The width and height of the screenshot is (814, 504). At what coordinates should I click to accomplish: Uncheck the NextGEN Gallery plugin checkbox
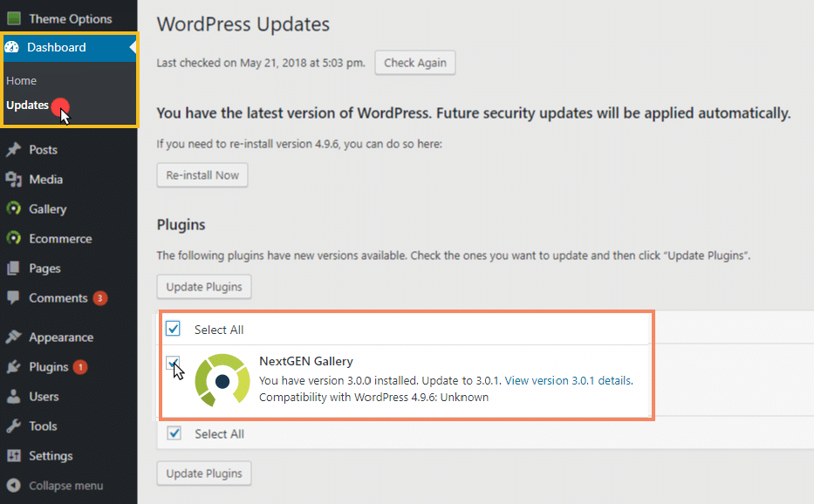[x=173, y=362]
